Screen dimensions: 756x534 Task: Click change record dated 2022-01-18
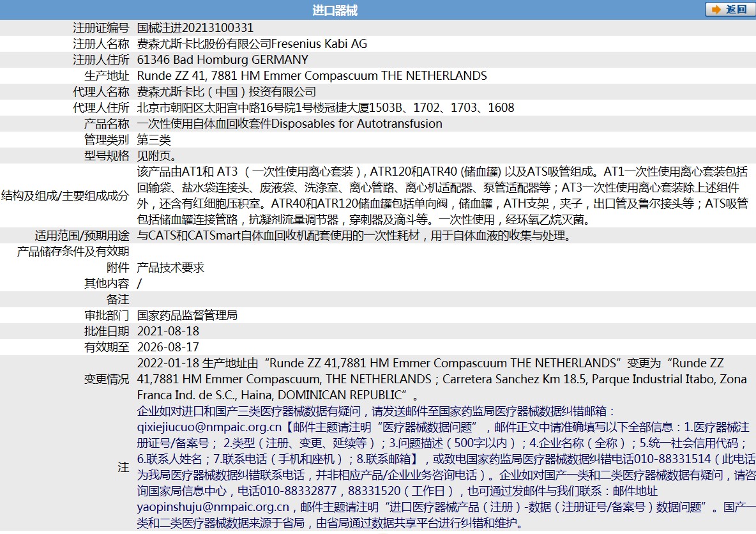[442, 379]
